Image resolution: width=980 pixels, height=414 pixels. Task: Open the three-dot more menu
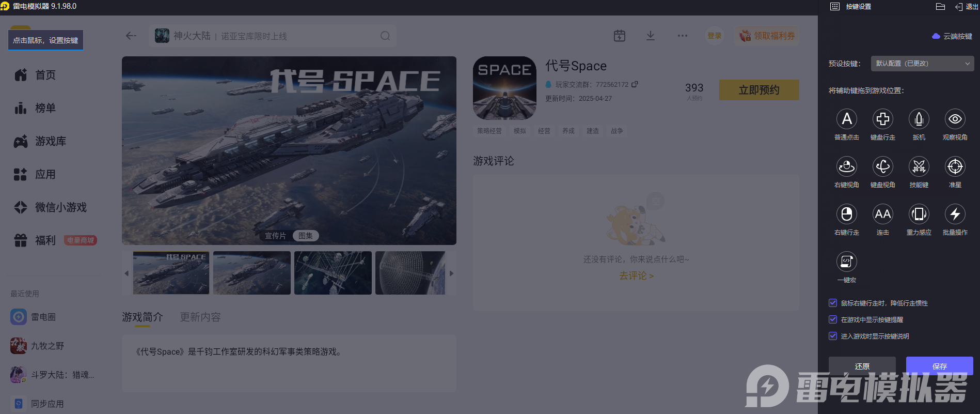(683, 36)
